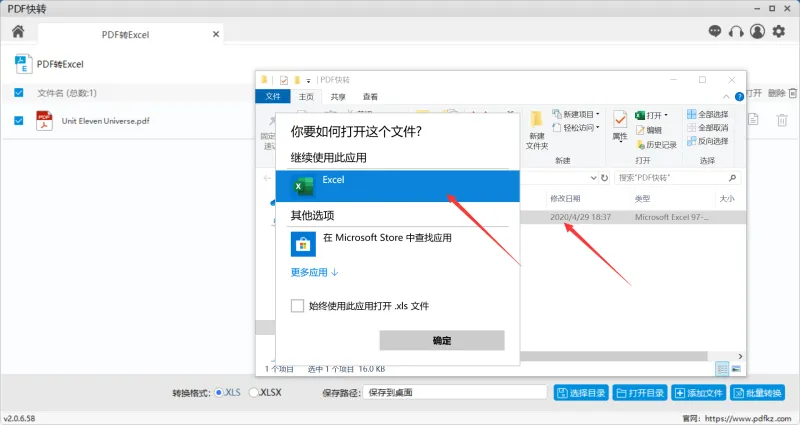
Task: Open 历史记录 in the ribbon
Action: click(657, 145)
